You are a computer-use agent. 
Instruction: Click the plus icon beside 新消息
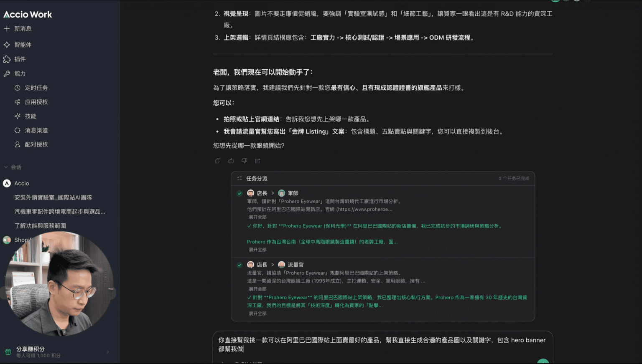(x=7, y=29)
